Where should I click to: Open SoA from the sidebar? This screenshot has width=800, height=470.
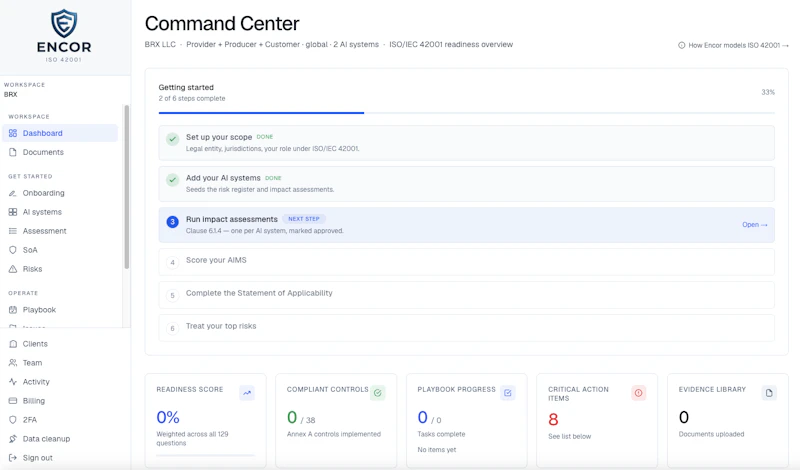tap(60, 250)
